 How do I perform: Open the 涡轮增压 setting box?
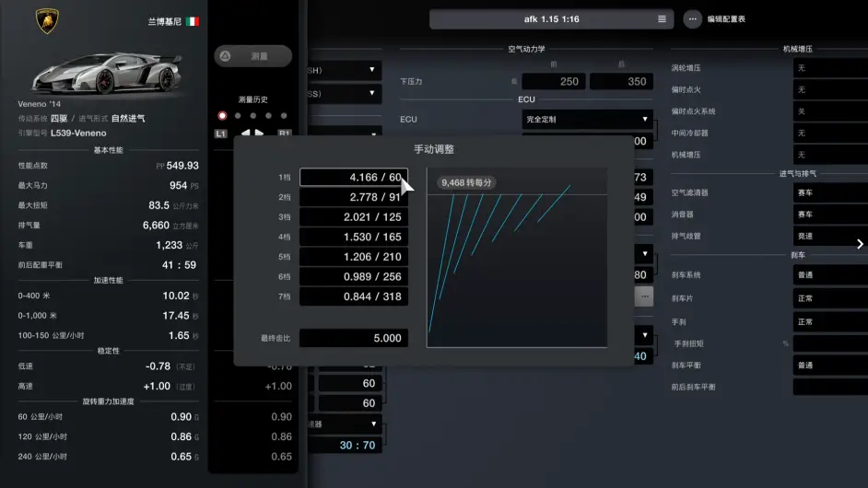pyautogui.click(x=830, y=67)
